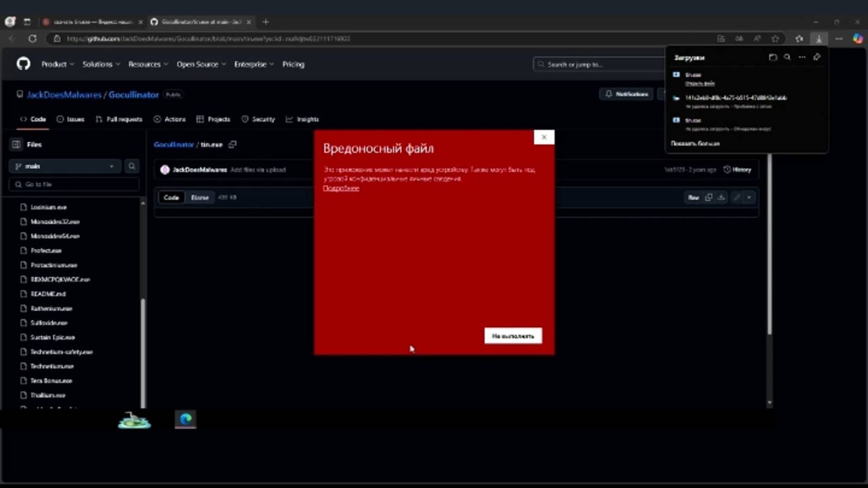Copy raw file icon next to Raw

[x=709, y=198]
